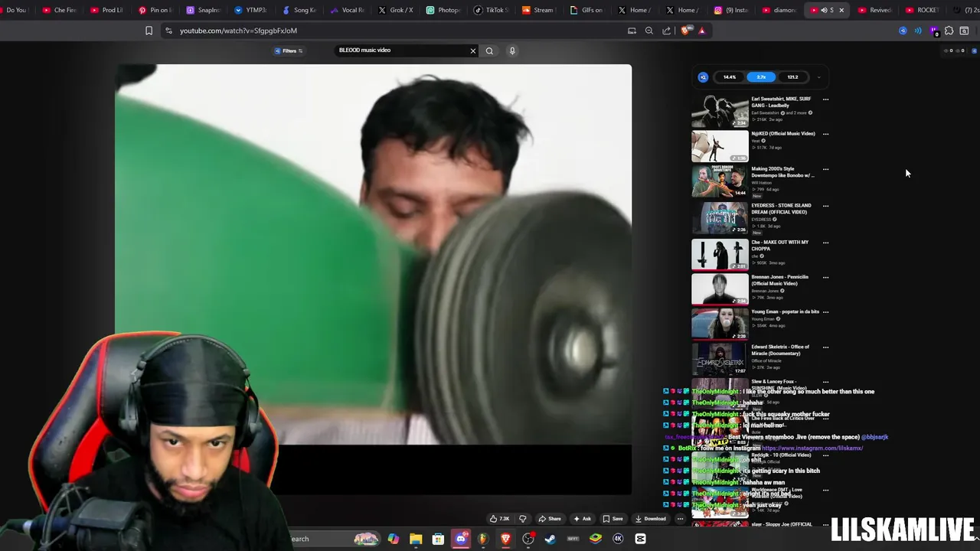Select the 121.2 stats pill
Screen dimensions: 980x551
[792, 77]
